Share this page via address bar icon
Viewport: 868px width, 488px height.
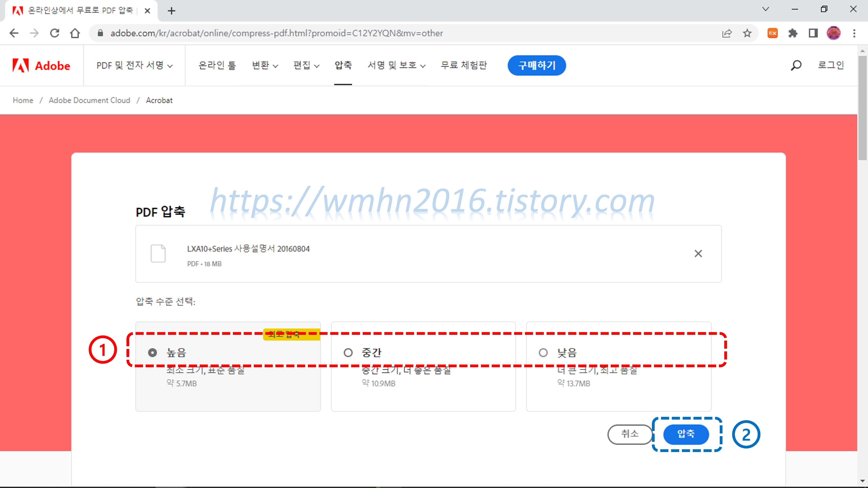click(x=727, y=33)
